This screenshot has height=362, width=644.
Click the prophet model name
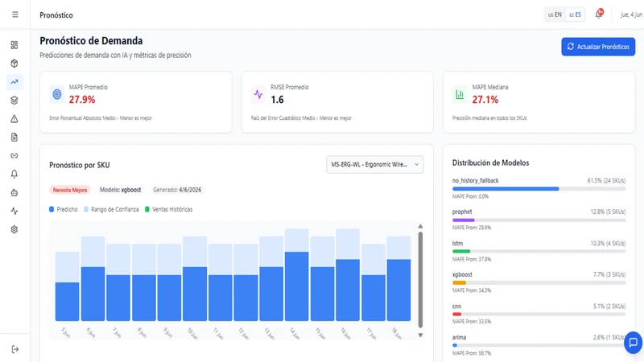[462, 212]
